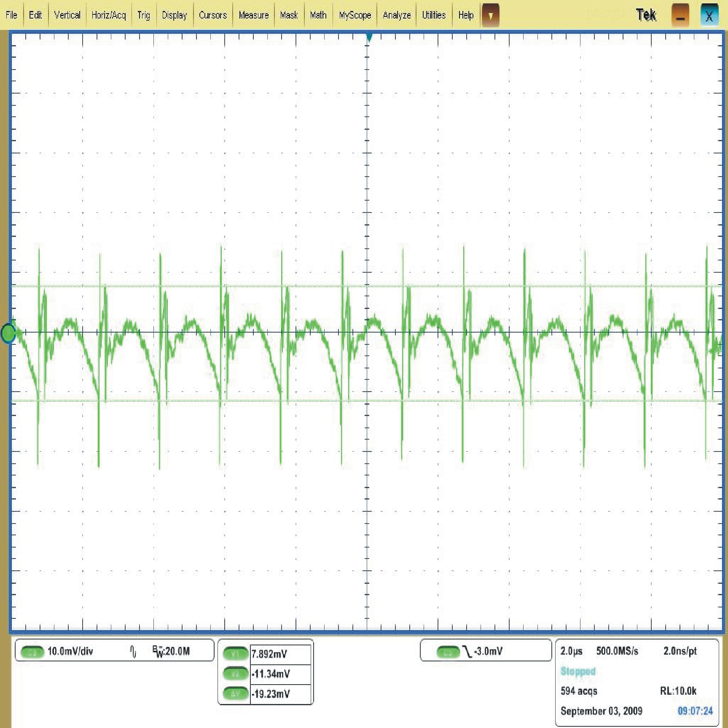Open the Measure menu
This screenshot has height=728, width=728.
pos(253,15)
